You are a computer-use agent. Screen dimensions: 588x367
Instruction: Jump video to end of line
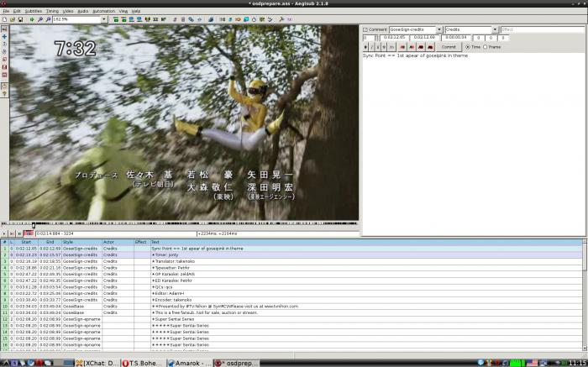[123, 19]
